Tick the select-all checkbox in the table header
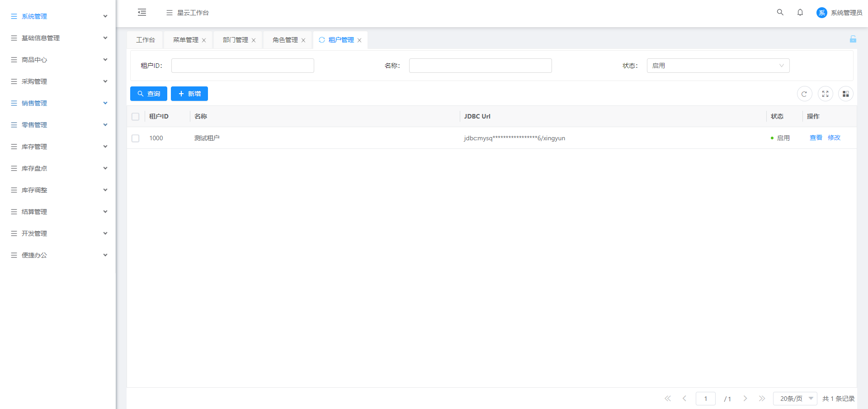 [x=135, y=117]
